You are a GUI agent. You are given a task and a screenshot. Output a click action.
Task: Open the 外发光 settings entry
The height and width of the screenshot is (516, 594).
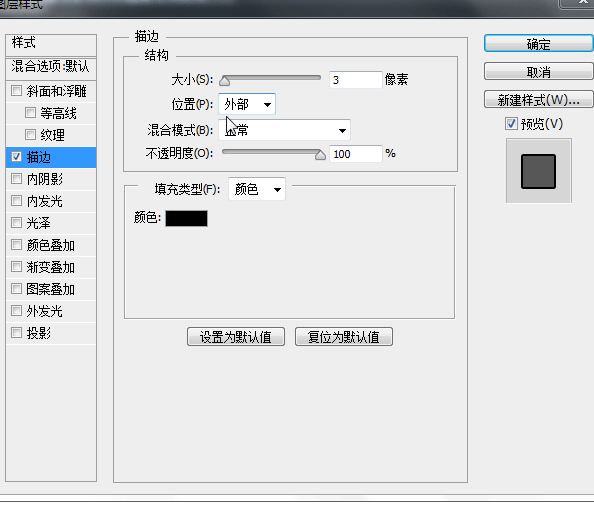coord(45,311)
